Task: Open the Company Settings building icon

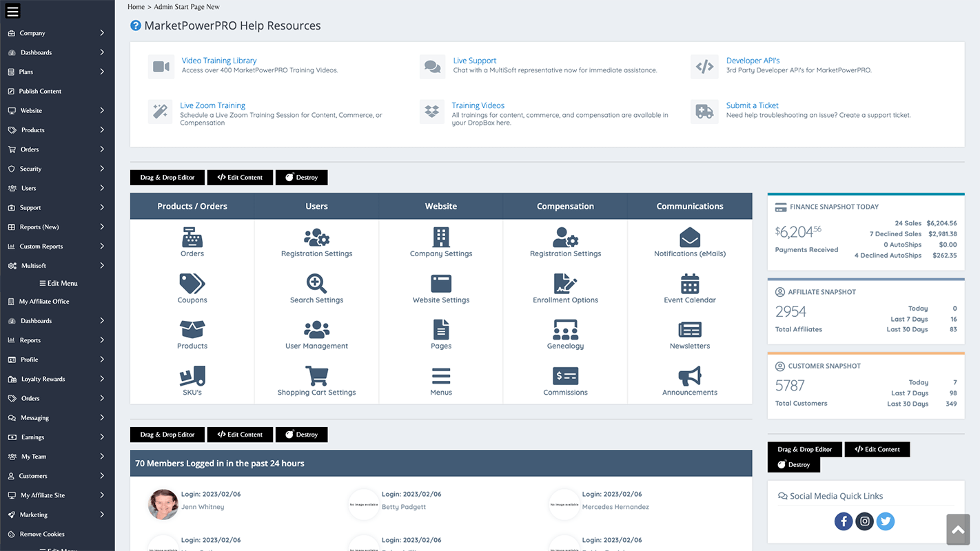Action: pyautogui.click(x=441, y=237)
